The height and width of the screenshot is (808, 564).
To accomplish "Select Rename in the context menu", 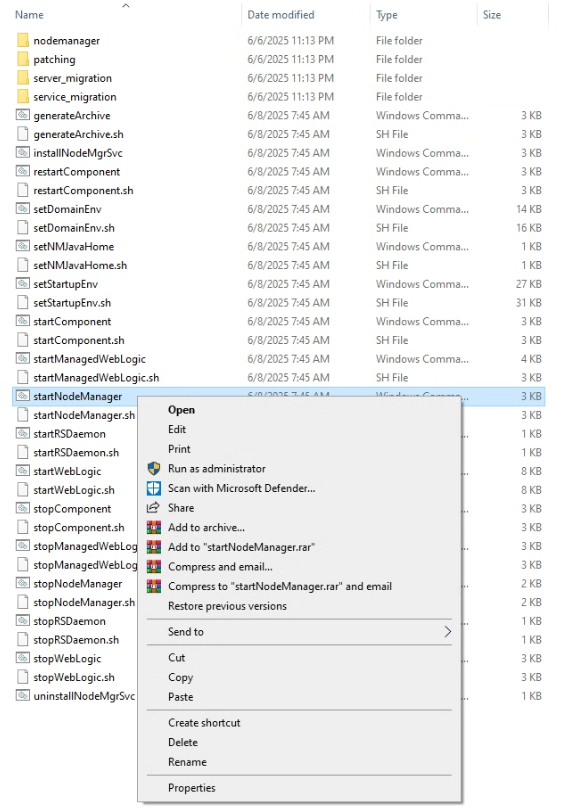I will 187,762.
